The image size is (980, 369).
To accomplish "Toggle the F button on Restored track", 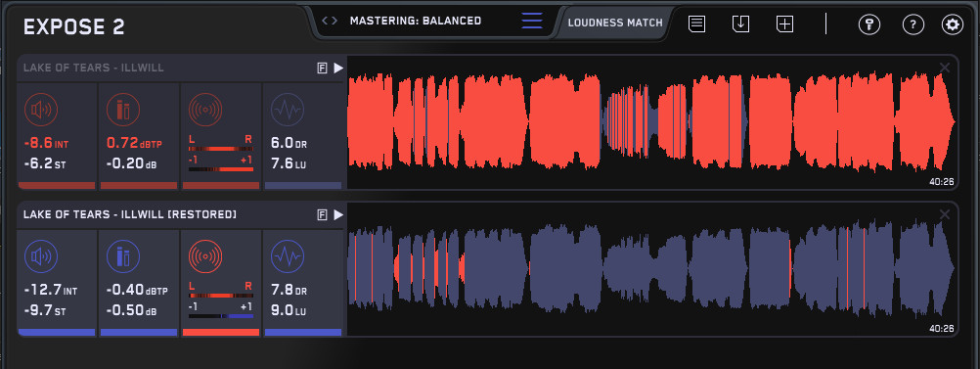I will coord(322,214).
